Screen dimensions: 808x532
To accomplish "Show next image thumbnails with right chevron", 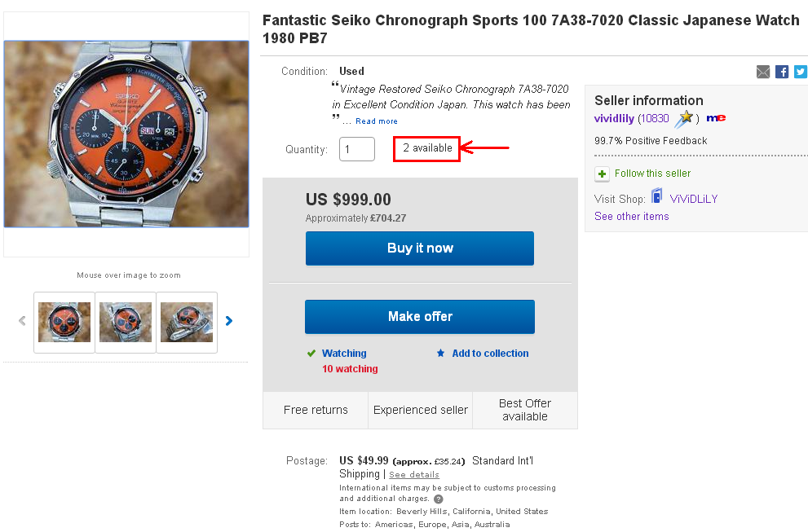I will pos(229,320).
